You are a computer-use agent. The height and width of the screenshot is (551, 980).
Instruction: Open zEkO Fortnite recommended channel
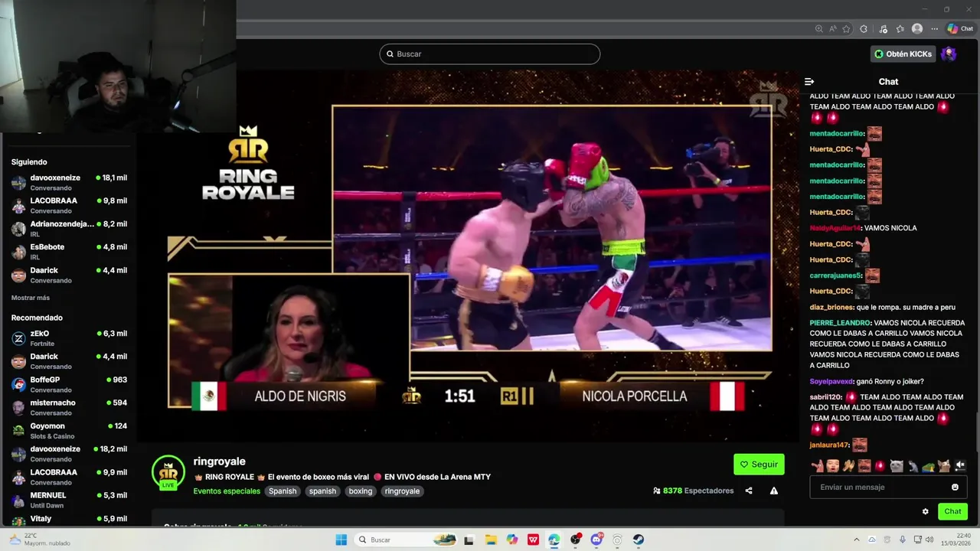pos(69,338)
